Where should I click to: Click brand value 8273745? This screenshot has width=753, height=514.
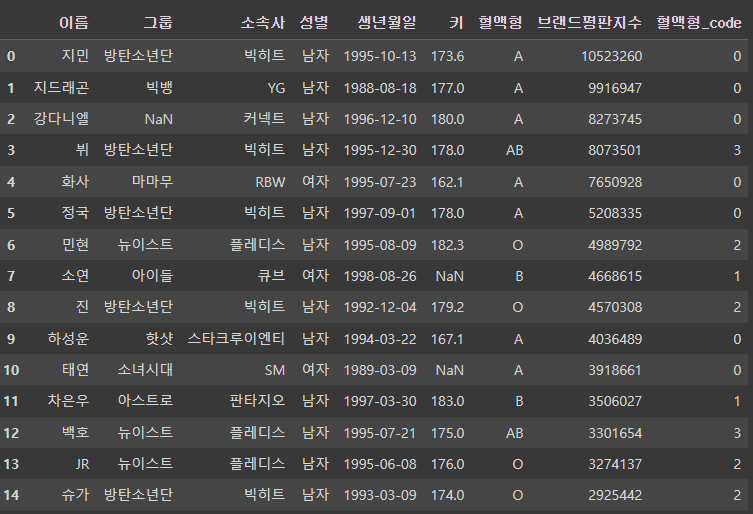click(x=615, y=119)
